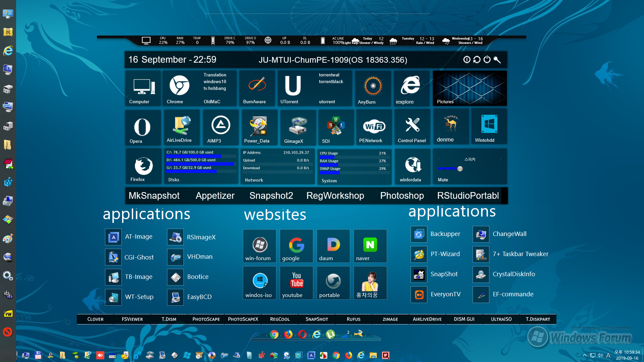644x362 pixels.
Task: Launch denme camel tile
Action: (x=451, y=127)
